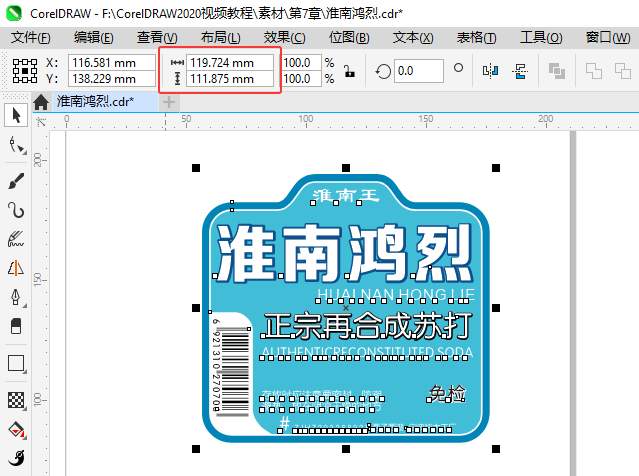This screenshot has height=476, width=639.
Task: Select the Rectangle tool
Action: click(16, 363)
